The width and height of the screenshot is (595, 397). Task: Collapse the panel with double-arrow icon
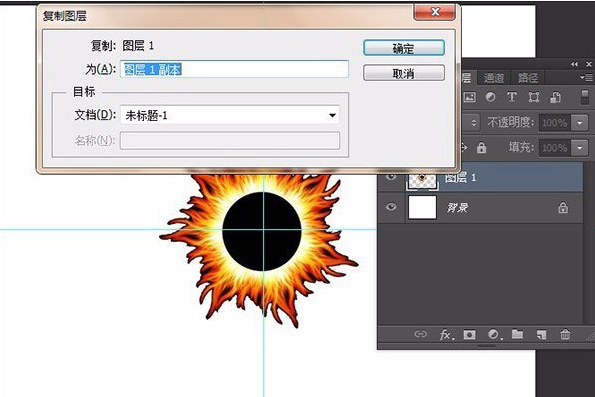(575, 64)
